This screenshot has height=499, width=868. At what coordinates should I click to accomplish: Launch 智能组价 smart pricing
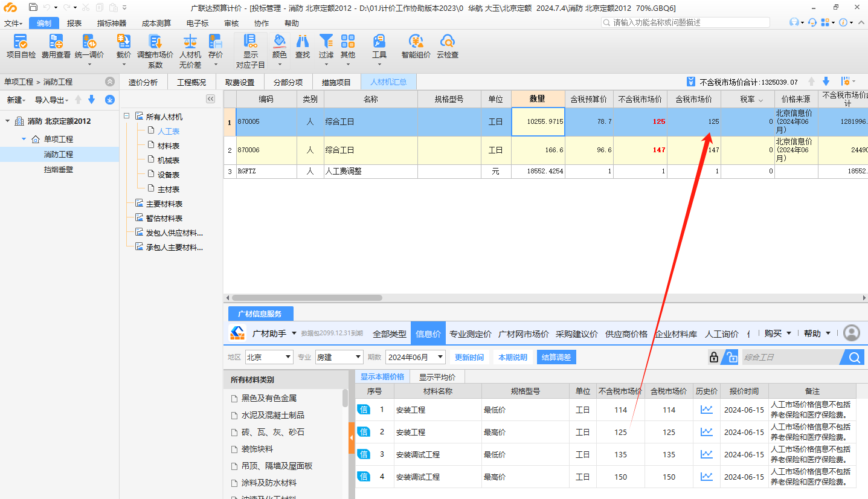coord(416,47)
